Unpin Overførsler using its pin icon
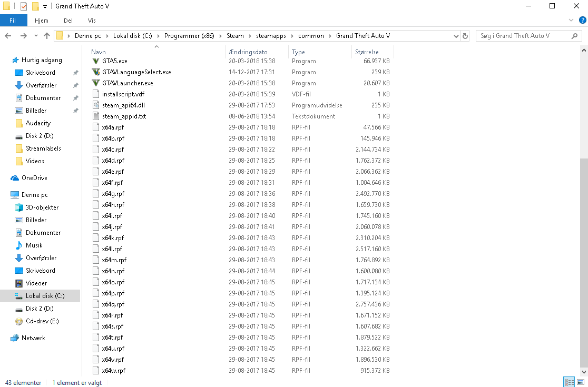This screenshot has width=588, height=387. point(75,85)
